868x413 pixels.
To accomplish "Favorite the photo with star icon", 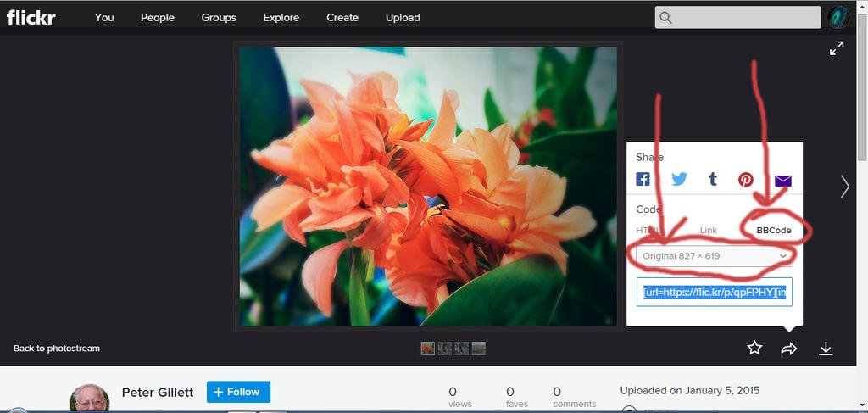I will (x=754, y=348).
